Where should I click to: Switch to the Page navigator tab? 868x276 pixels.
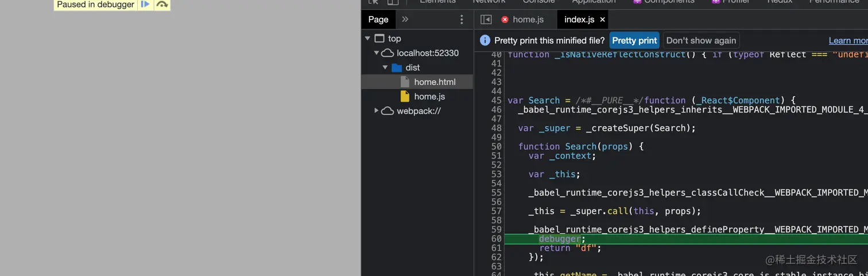(x=378, y=20)
